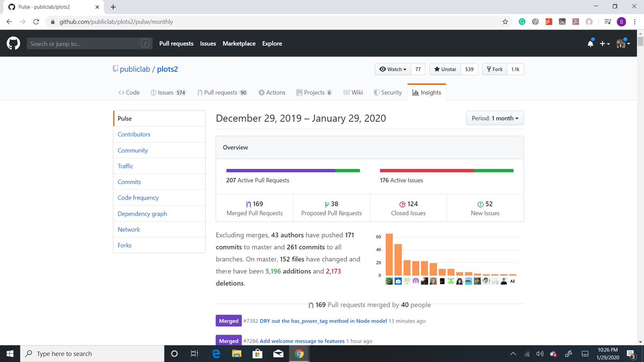Screen dimensions: 644x362
Task: Open the user avatar menu in GitHub header
Action: click(623, 43)
